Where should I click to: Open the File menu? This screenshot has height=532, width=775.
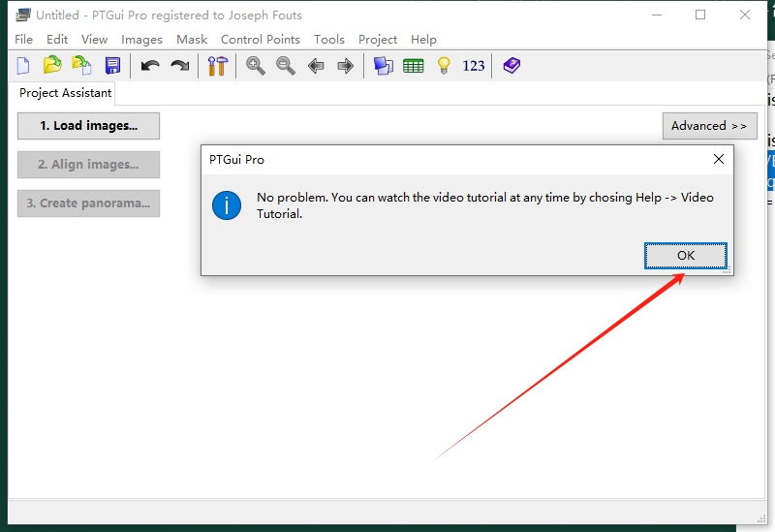click(x=23, y=40)
